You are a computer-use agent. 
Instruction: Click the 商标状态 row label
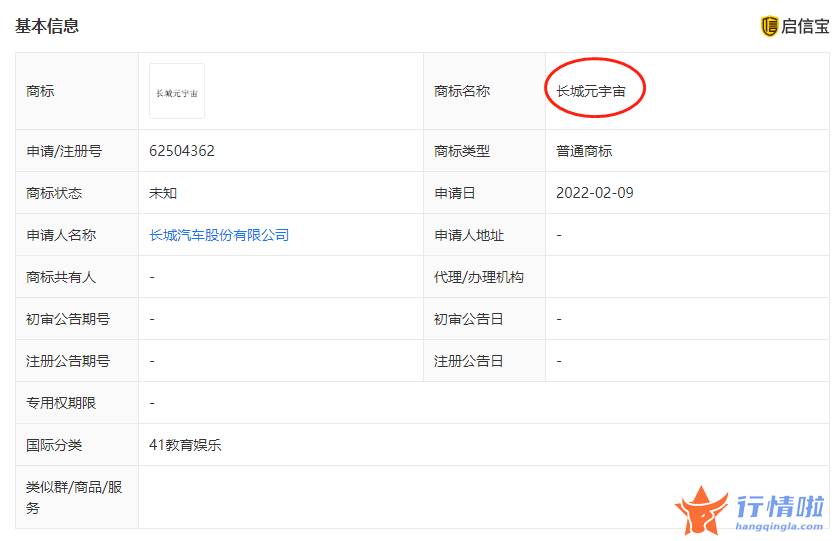pyautogui.click(x=54, y=193)
